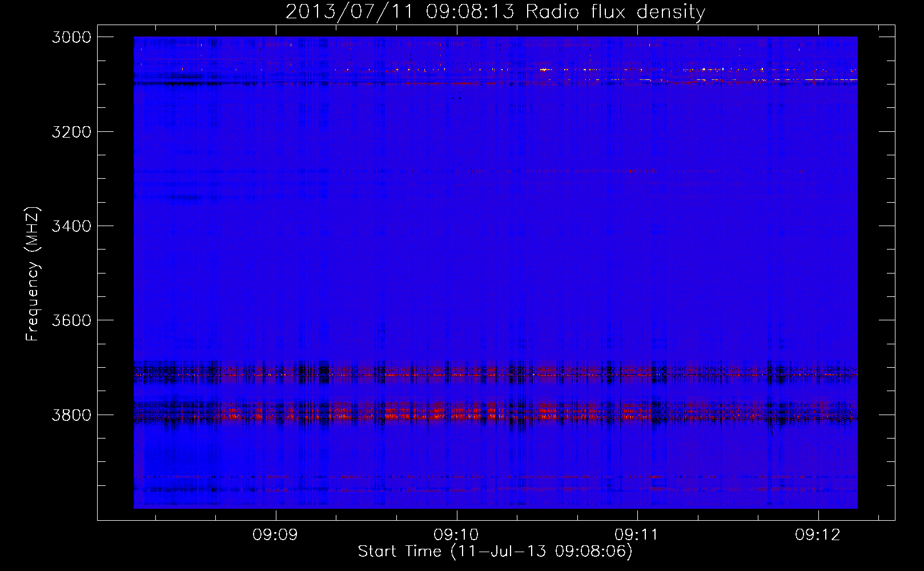Click the "3800" frequency tick label
924x571 pixels.
coord(71,415)
